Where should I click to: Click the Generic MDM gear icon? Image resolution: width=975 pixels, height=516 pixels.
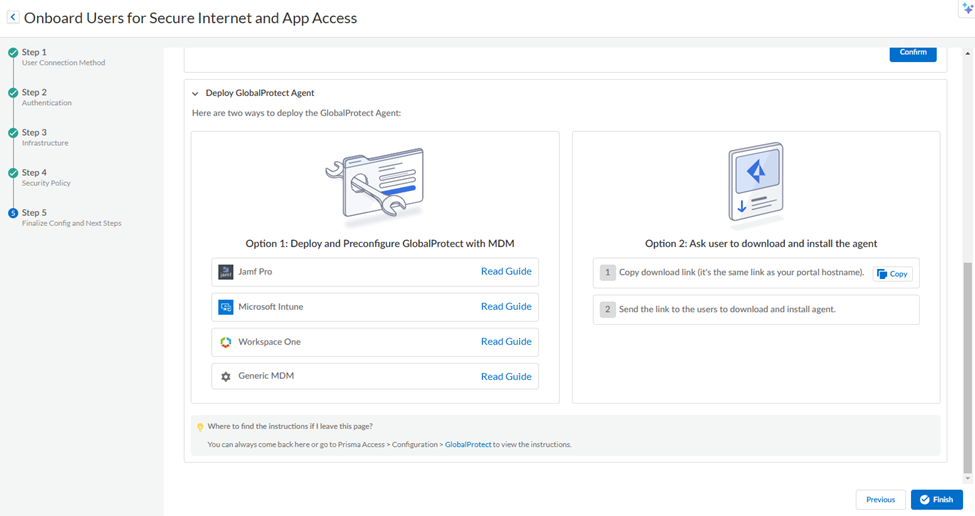226,377
